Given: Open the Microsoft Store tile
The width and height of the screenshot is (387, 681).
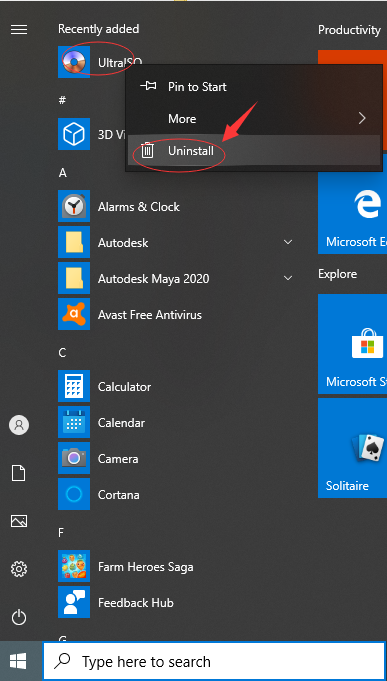Looking at the screenshot, I should tap(352, 344).
